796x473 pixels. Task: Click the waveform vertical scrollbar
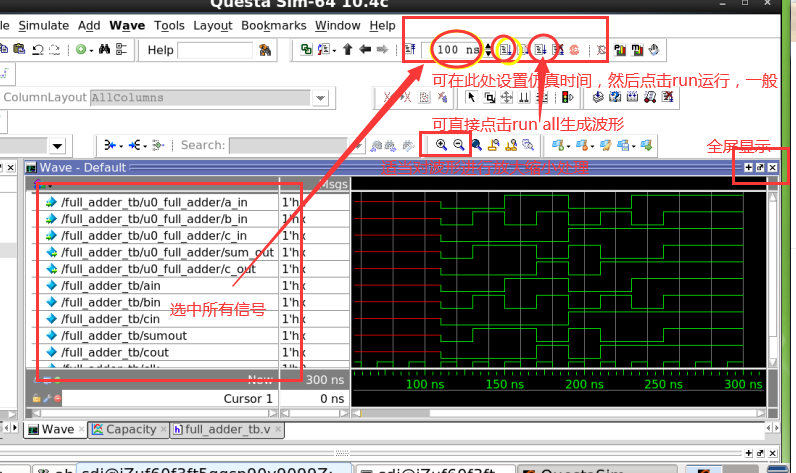[773, 280]
